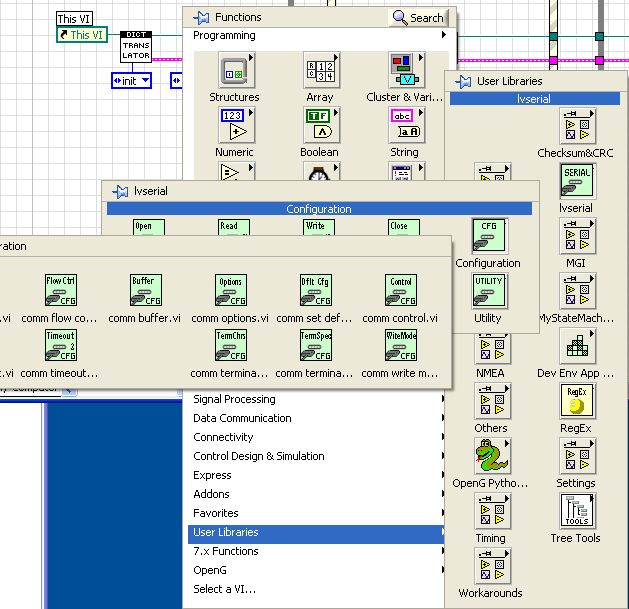Viewport: 629px width, 609px height.
Task: Open the OpenG Python snake icon
Action: click(x=492, y=456)
